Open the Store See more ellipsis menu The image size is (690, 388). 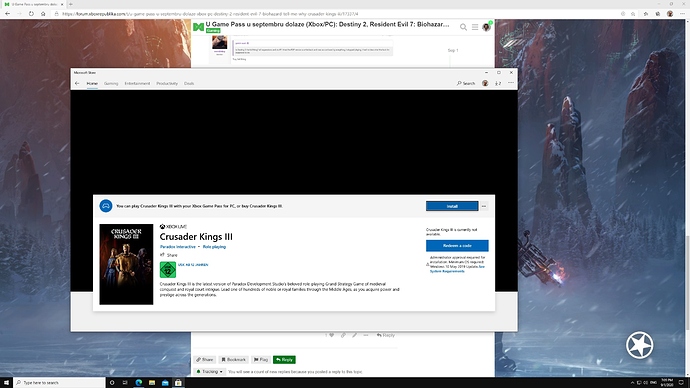[x=511, y=83]
